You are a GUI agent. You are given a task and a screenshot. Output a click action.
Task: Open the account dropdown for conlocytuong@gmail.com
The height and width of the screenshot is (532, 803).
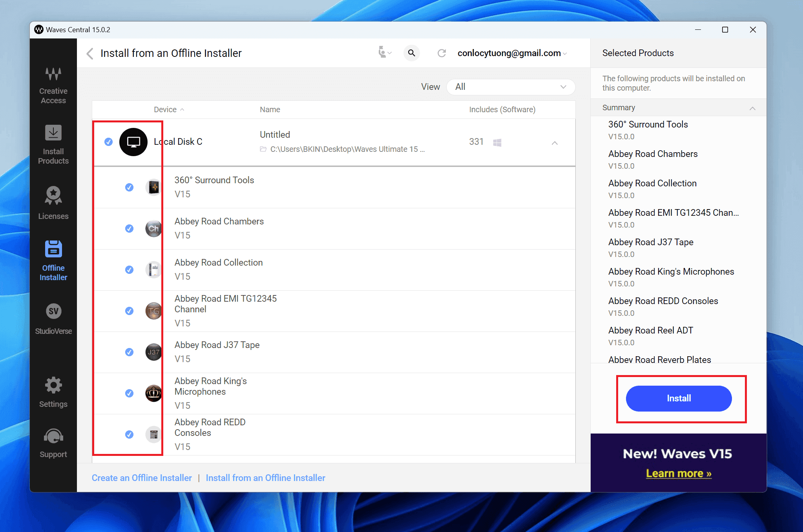tap(564, 53)
